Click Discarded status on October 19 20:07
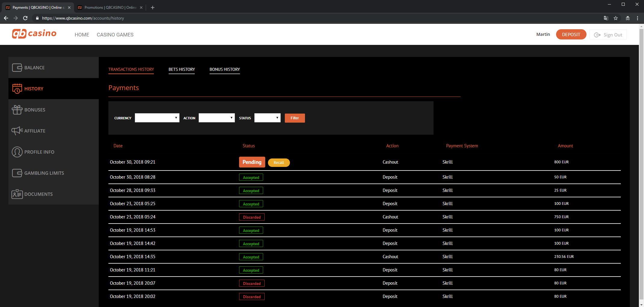644x307 pixels. click(x=252, y=284)
